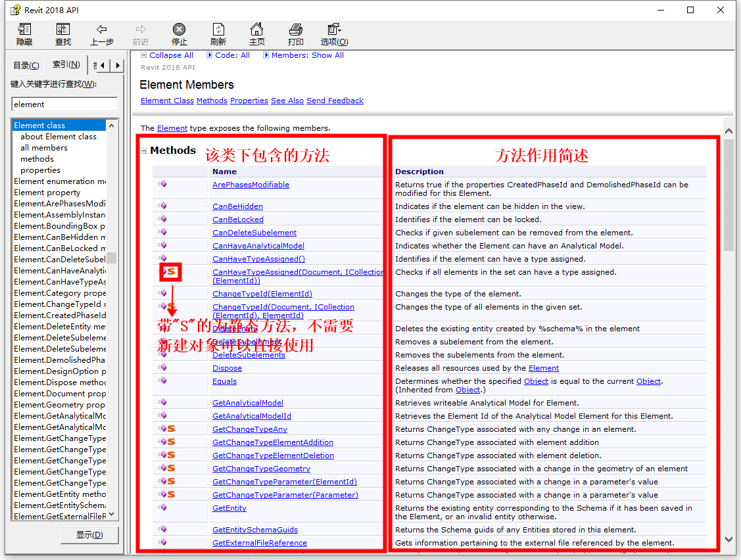Open the CanHaveAnalyticalModel method link

click(x=258, y=246)
